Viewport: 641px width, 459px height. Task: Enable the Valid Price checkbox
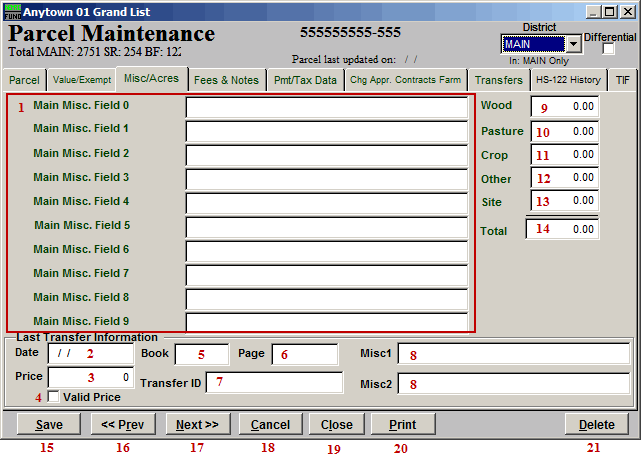(53, 397)
